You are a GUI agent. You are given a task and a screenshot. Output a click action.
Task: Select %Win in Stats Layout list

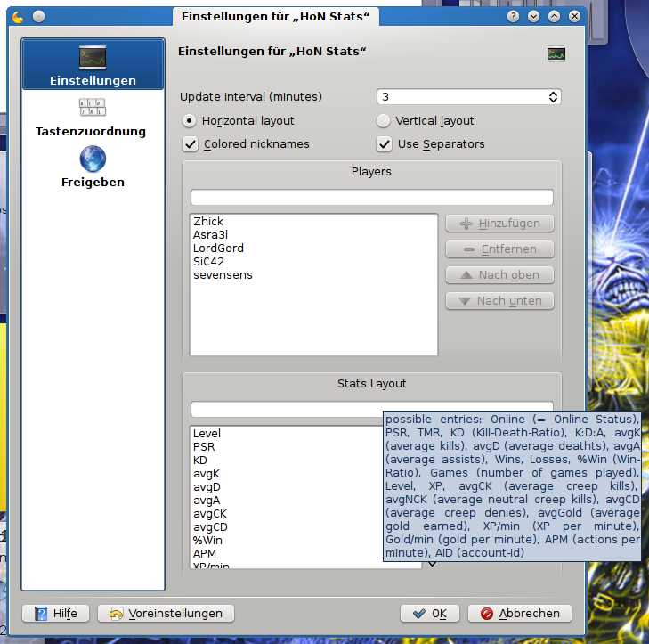(287, 541)
